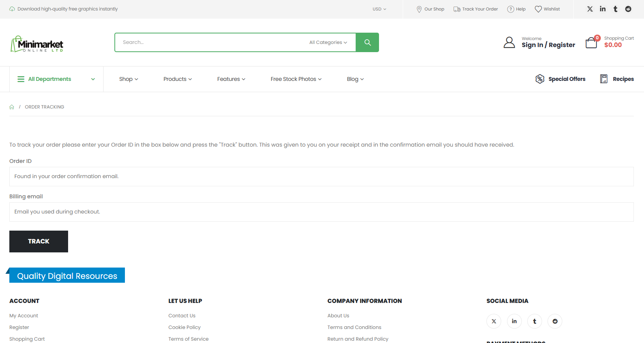Expand the USD currency dropdown
The width and height of the screenshot is (644, 343).
tap(379, 9)
